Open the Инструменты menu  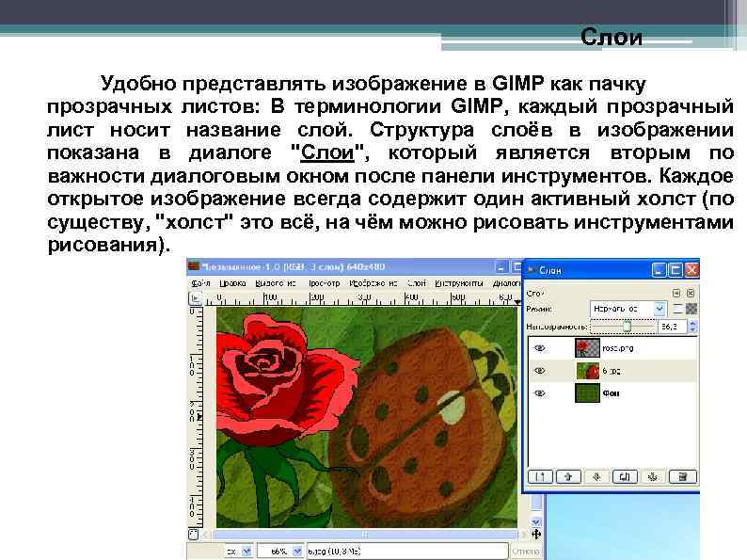pos(459,283)
